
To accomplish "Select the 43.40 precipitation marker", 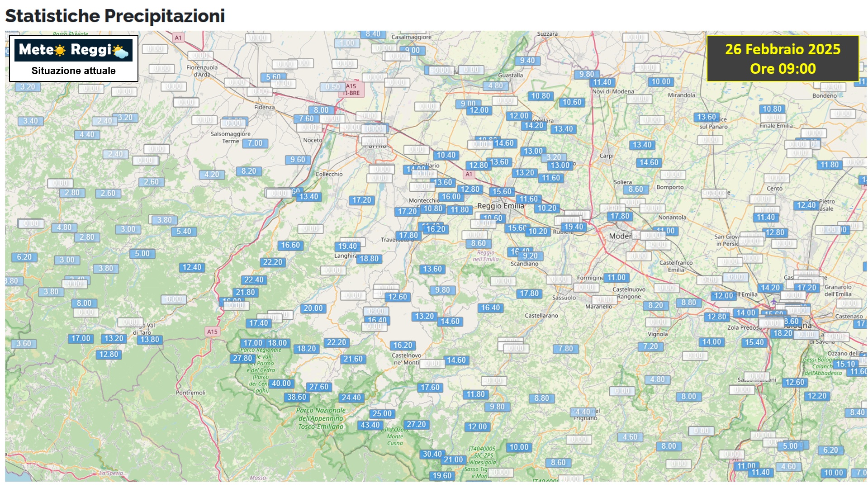I will tap(370, 425).
